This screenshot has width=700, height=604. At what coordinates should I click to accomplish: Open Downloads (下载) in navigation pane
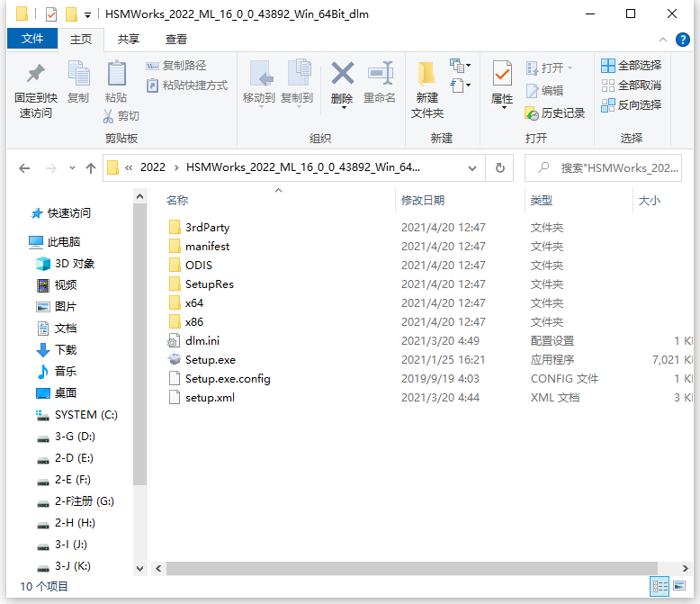click(x=57, y=350)
